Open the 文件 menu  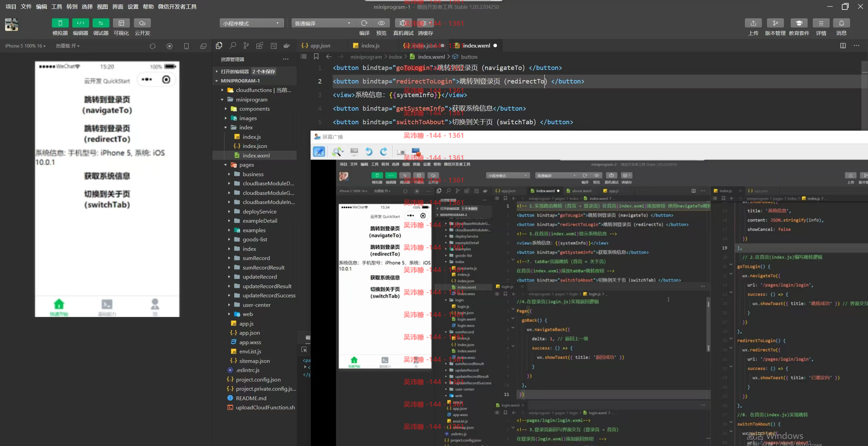26,6
